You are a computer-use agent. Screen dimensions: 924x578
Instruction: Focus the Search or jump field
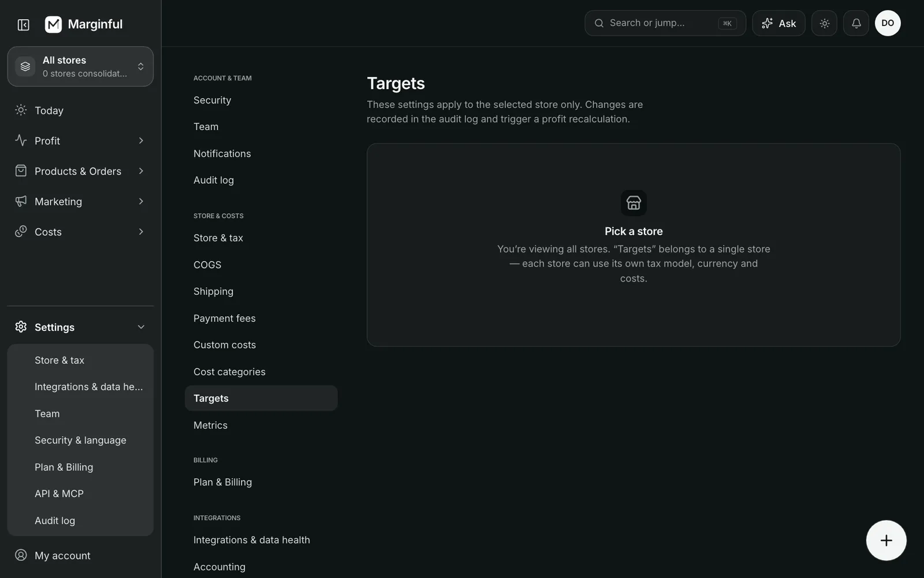(665, 23)
